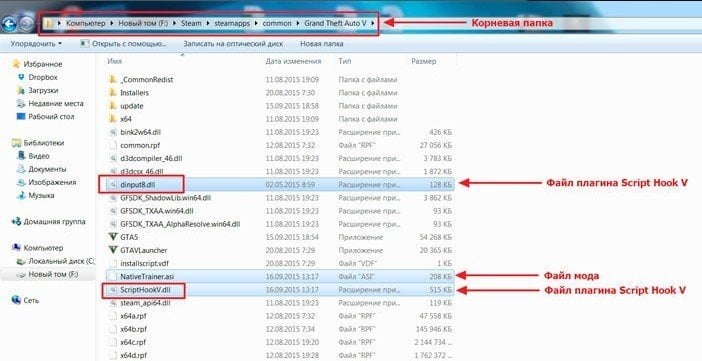Open the Упорядочить dropdown menu
This screenshot has width=702, height=361.
click(x=36, y=44)
